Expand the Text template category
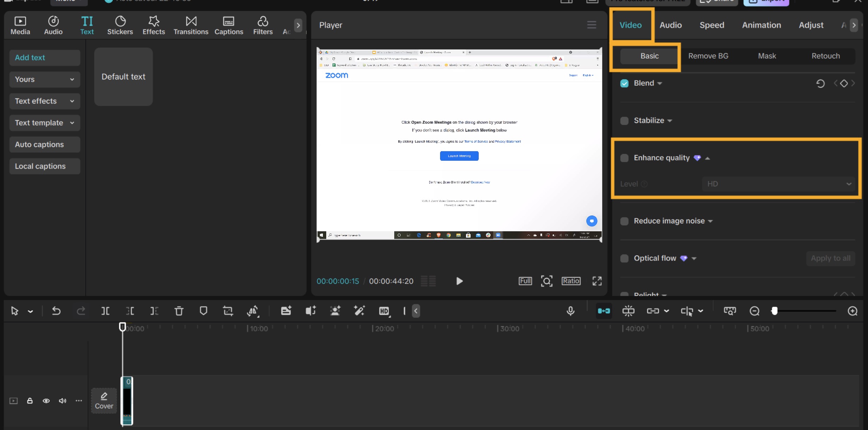This screenshot has width=868, height=430. 45,123
